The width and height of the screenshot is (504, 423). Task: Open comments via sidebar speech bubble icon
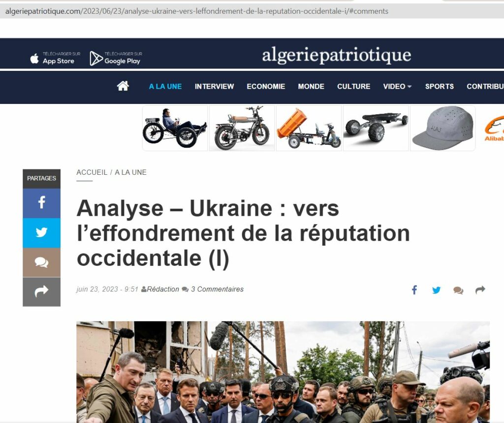(x=41, y=262)
